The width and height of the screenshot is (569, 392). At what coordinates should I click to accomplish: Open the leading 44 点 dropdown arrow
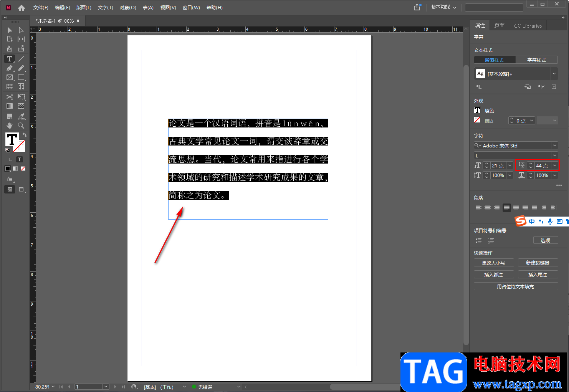coord(554,165)
